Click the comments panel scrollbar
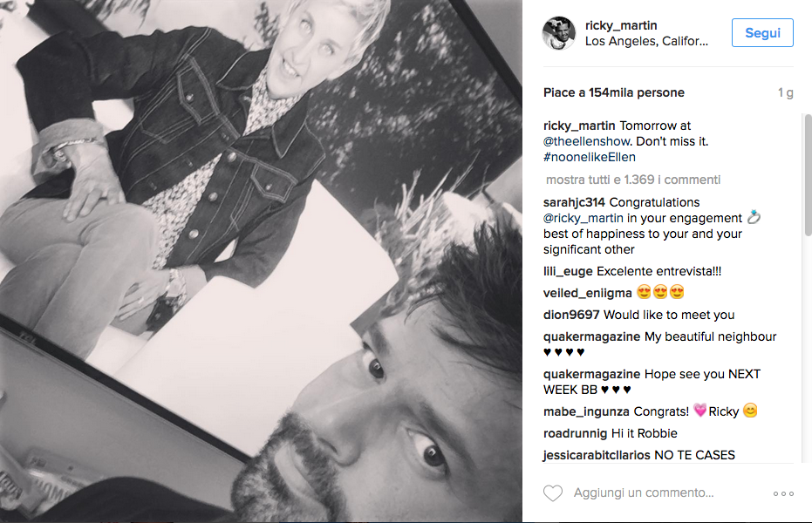Image resolution: width=812 pixels, height=523 pixels. pos(808,175)
